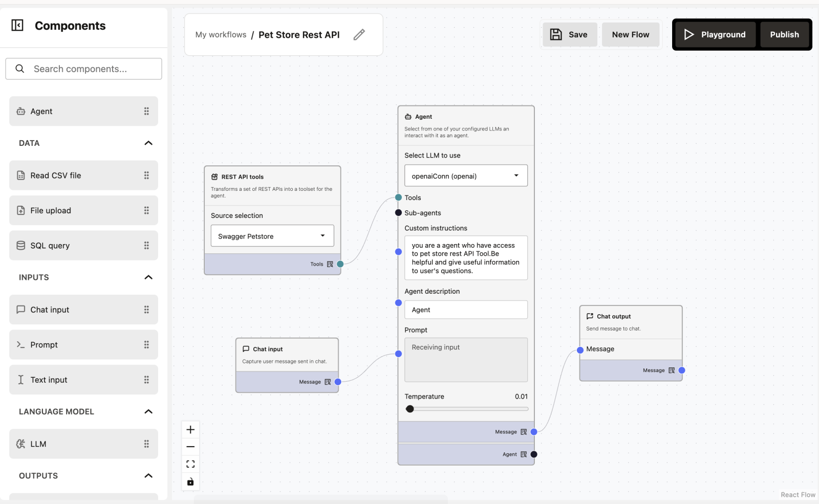This screenshot has width=819, height=504.
Task: Zoom out using the minus icon on canvas
Action: tap(190, 446)
